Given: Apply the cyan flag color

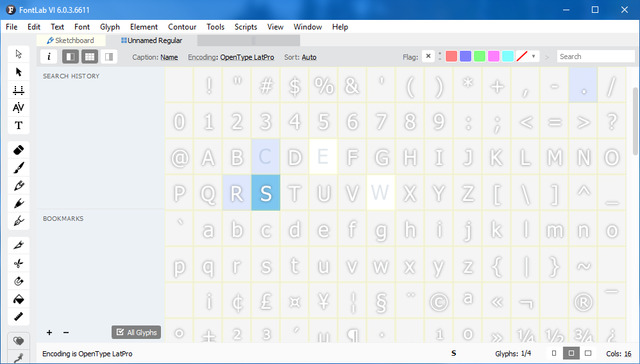Looking at the screenshot, I should [x=508, y=56].
